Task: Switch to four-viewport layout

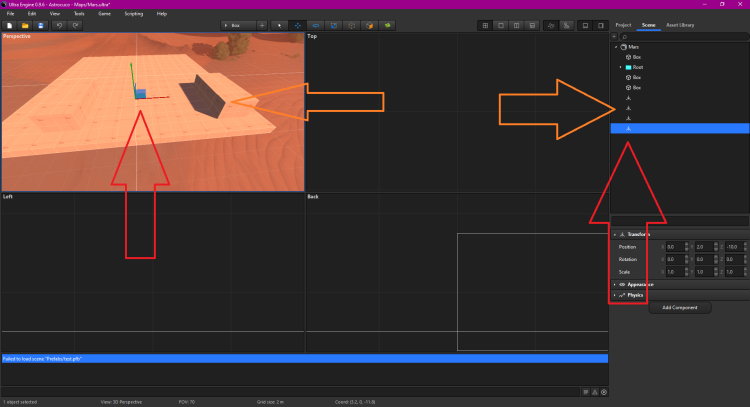Action: (484, 24)
